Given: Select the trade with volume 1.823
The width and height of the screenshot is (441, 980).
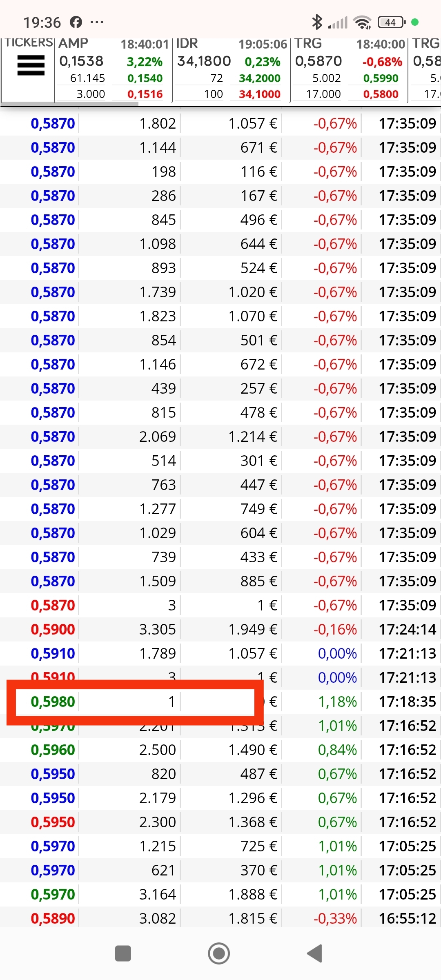Looking at the screenshot, I should click(220, 316).
